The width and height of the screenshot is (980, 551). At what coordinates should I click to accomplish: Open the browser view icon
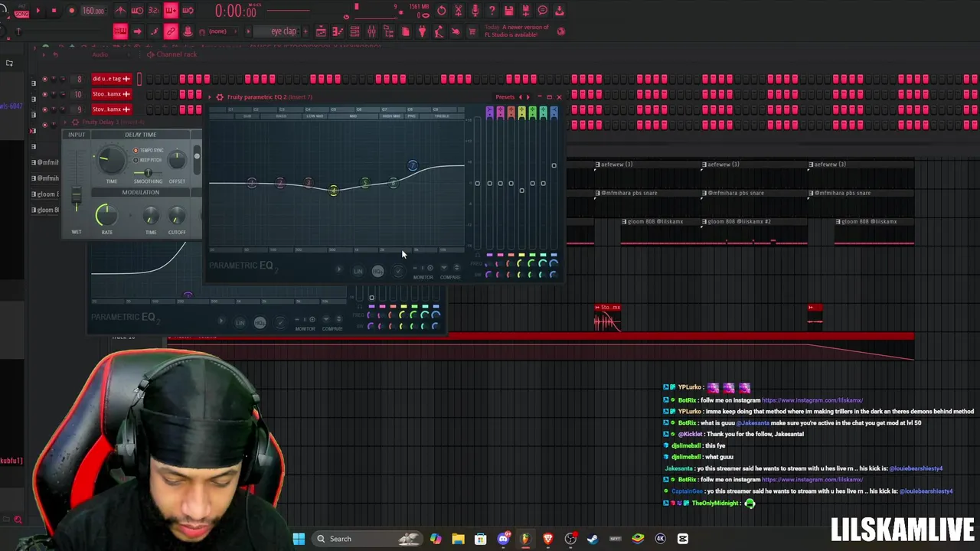pyautogui.click(x=388, y=31)
